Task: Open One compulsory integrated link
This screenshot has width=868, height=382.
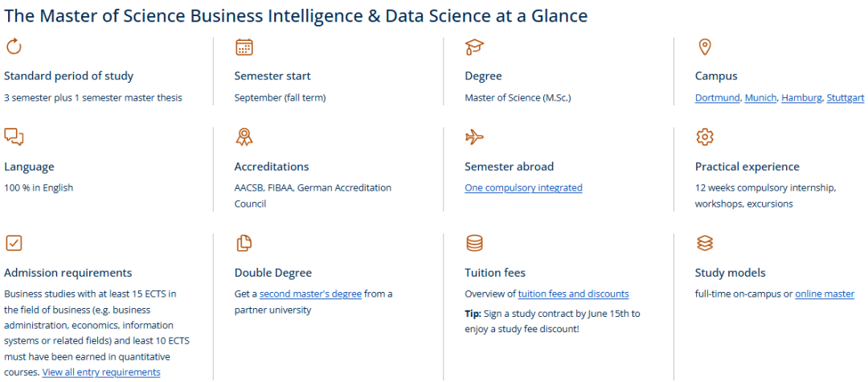Action: click(523, 187)
